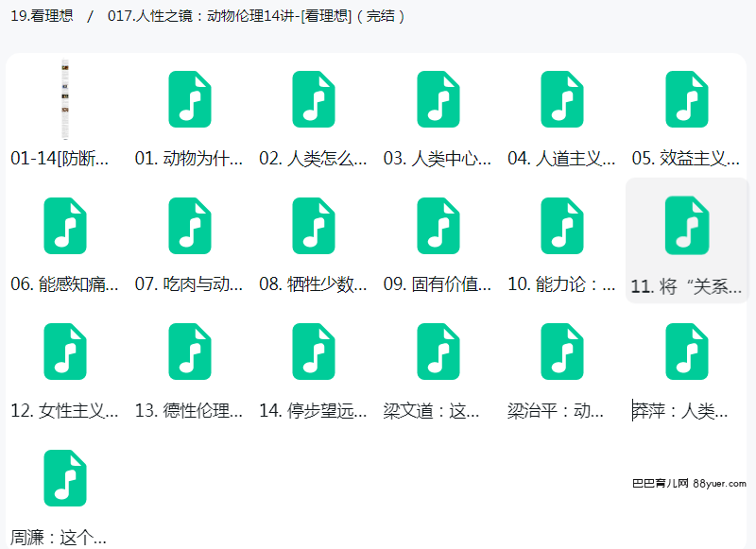
Task: Click the audio icon for 梁治平：动...
Action: (562, 352)
